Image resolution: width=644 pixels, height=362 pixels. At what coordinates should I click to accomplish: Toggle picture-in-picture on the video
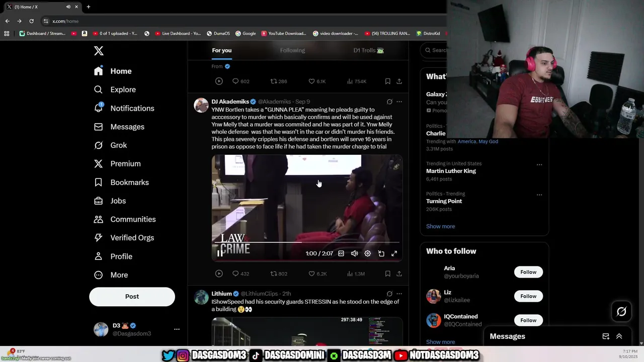point(381,253)
